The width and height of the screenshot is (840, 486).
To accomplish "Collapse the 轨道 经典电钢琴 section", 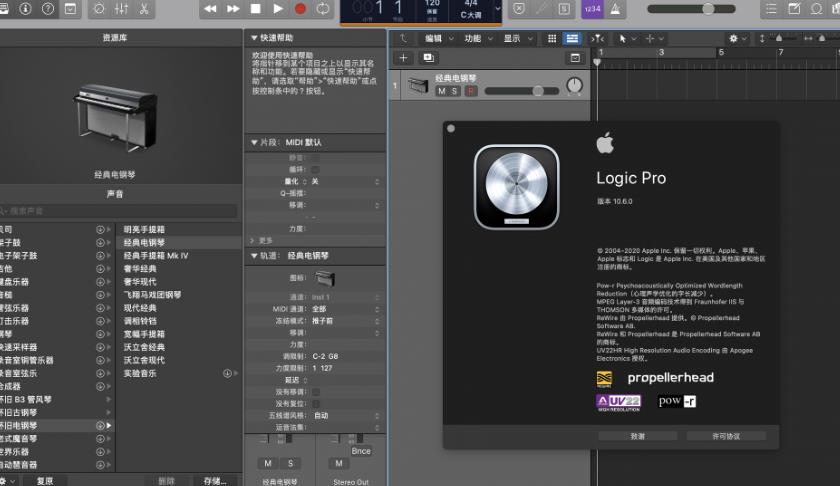I will pyautogui.click(x=254, y=256).
